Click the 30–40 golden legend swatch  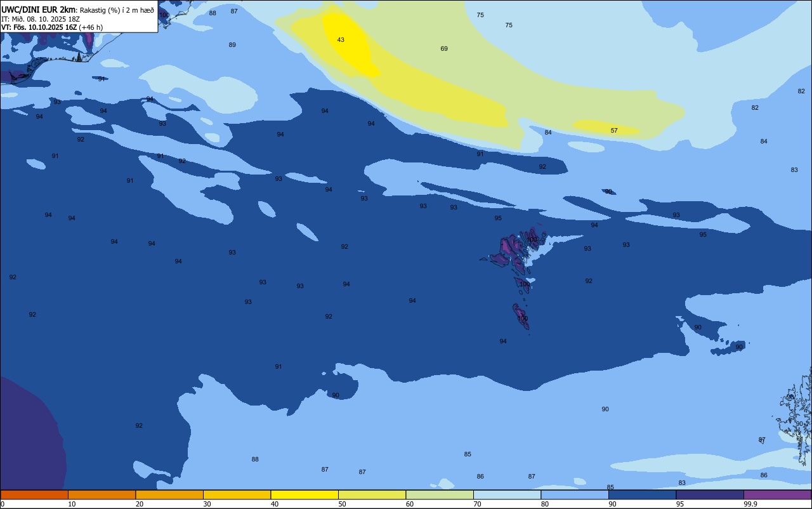click(237, 494)
